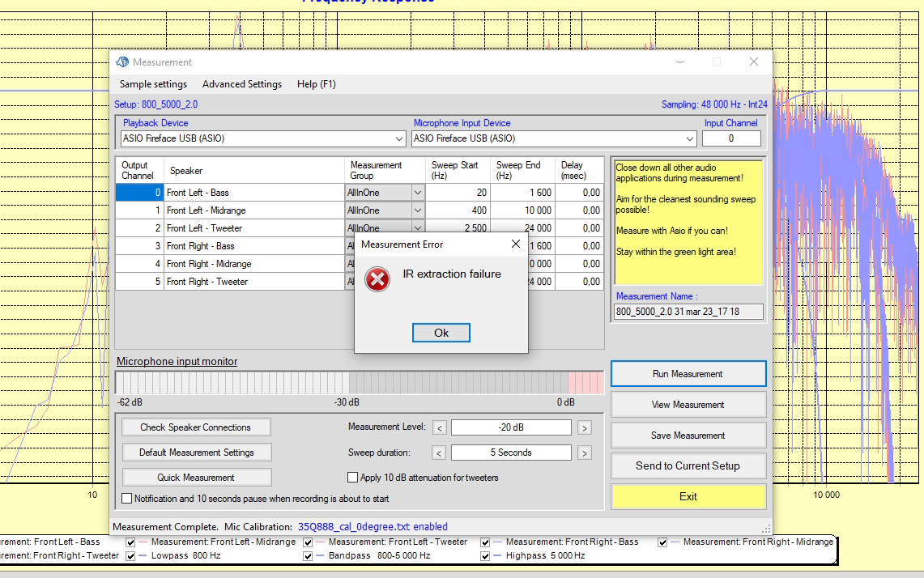
Task: Minimize the Measurement window
Action: pos(680,62)
